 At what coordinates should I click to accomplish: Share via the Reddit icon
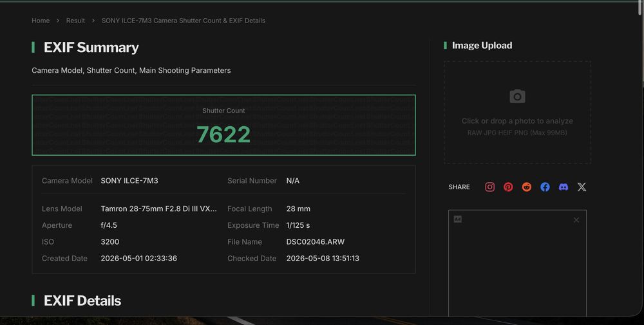(x=527, y=187)
